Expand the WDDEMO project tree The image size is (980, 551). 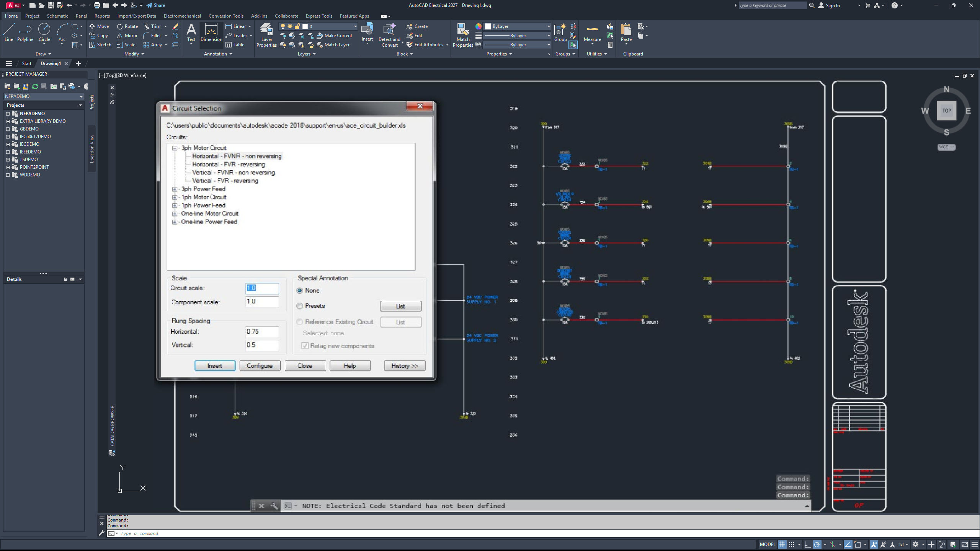8,175
